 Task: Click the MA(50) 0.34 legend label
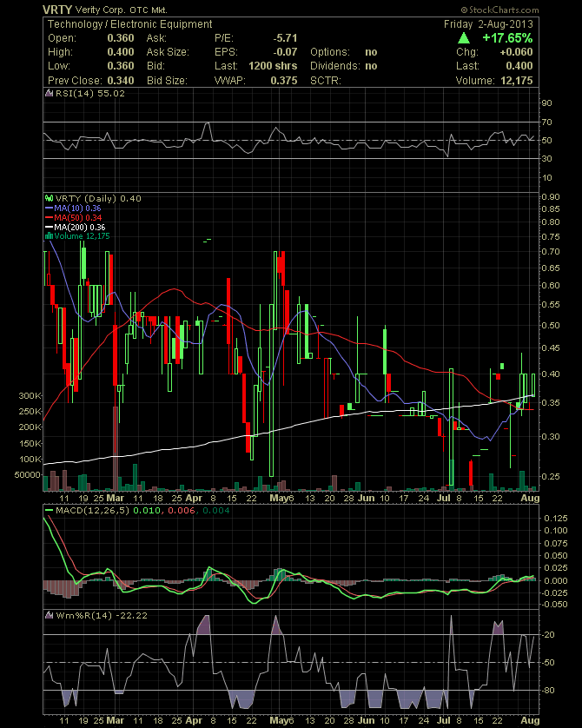coord(78,218)
